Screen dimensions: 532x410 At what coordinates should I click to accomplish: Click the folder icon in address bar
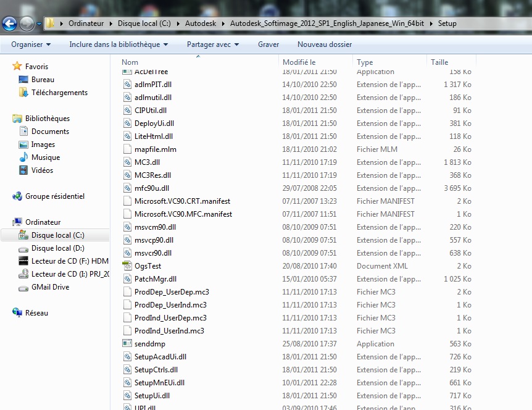[x=50, y=23]
